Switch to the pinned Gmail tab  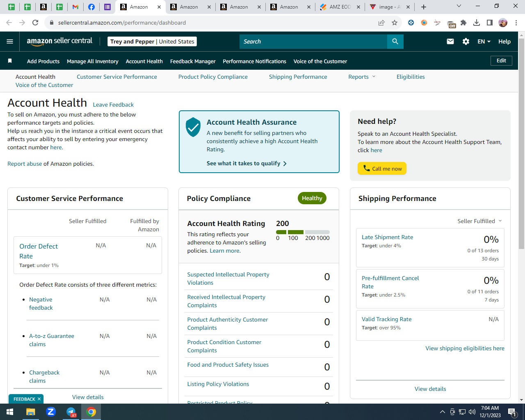(x=75, y=7)
